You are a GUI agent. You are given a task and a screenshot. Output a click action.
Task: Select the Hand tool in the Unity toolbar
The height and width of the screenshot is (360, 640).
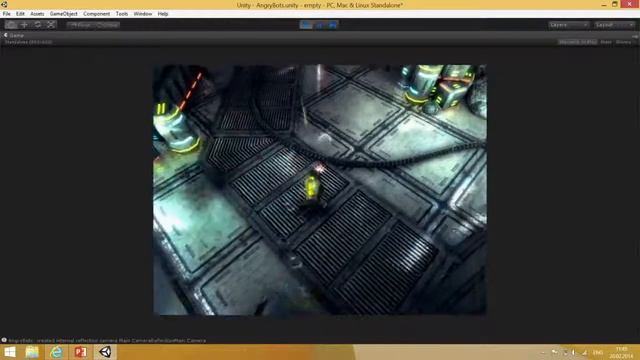pos(11,25)
